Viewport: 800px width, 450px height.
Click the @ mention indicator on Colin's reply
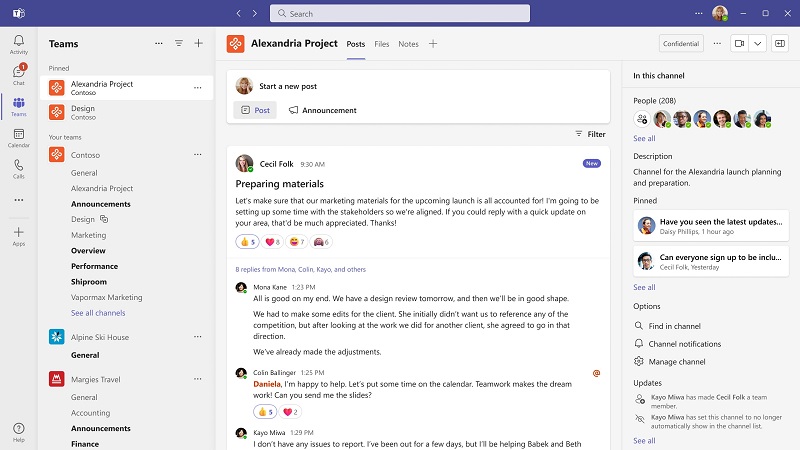[x=596, y=373]
